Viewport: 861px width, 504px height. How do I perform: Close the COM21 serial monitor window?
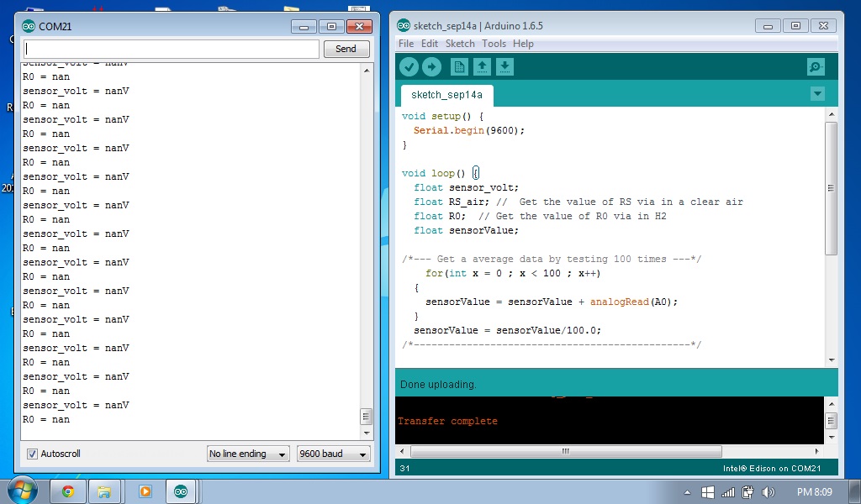coord(359,26)
